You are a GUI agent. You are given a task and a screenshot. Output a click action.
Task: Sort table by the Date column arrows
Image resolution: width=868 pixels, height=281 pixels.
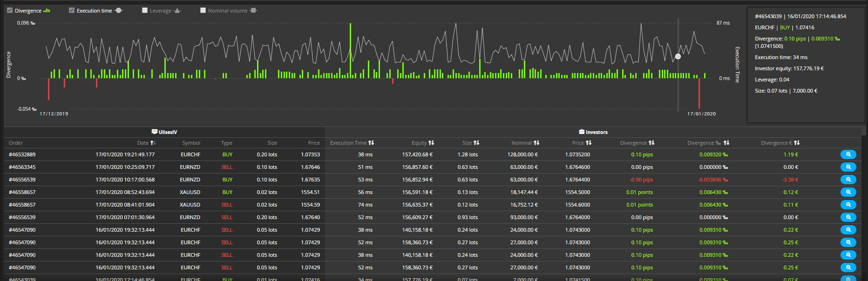pyautogui.click(x=153, y=143)
